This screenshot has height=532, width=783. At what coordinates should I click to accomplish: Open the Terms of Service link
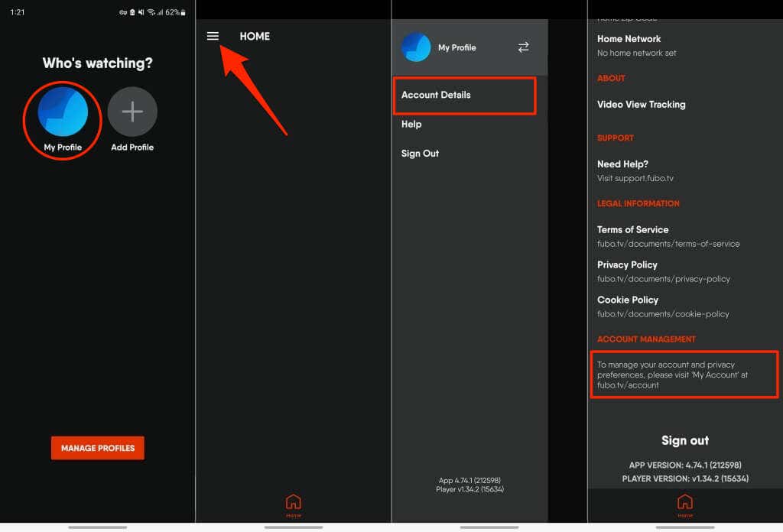(x=632, y=229)
